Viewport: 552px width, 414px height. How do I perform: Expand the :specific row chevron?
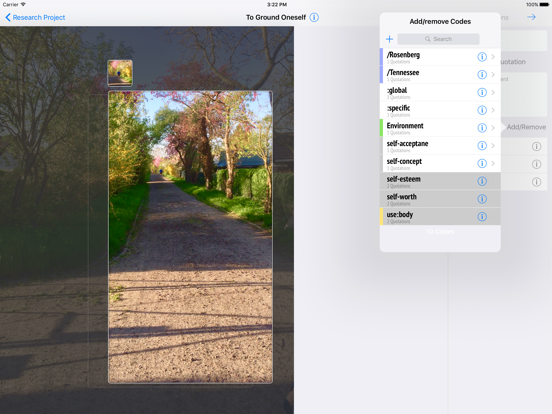tap(493, 110)
